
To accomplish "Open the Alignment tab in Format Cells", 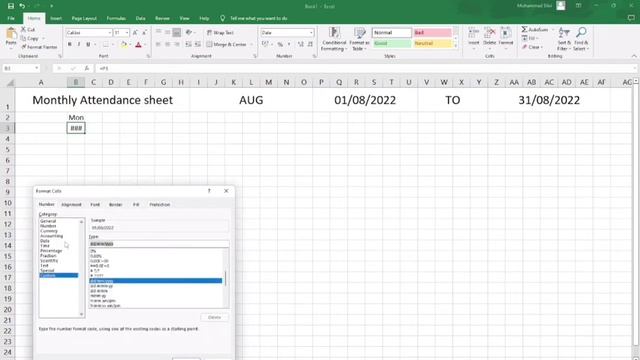I will point(71,204).
